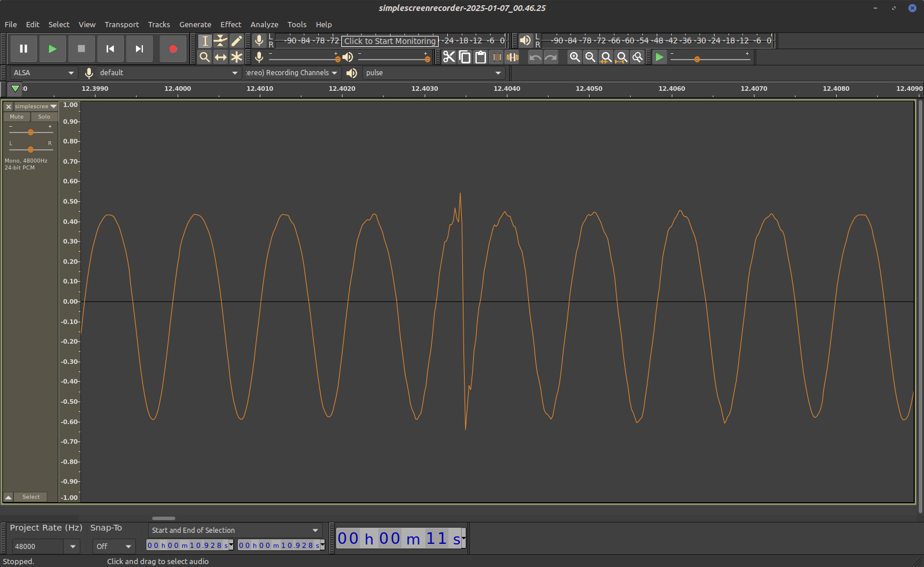
Task: Click the Pause transport button
Action: pos(24,49)
